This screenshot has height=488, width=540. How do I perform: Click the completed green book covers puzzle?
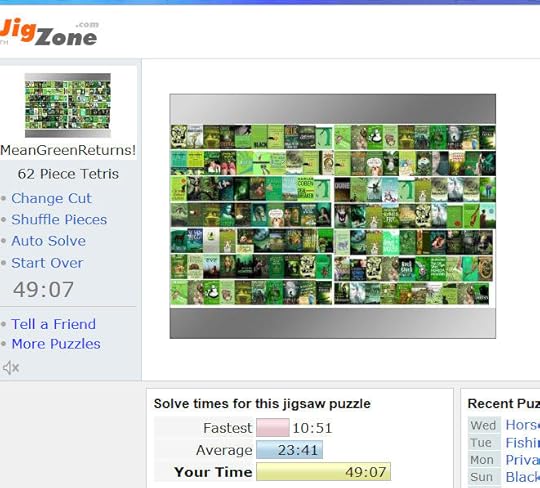point(333,216)
